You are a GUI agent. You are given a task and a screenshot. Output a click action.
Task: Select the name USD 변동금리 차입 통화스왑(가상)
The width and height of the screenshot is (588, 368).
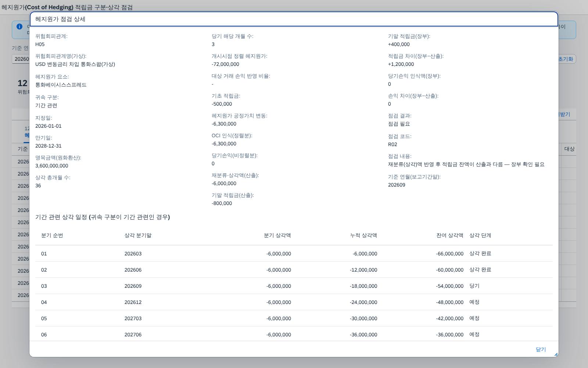tap(75, 64)
